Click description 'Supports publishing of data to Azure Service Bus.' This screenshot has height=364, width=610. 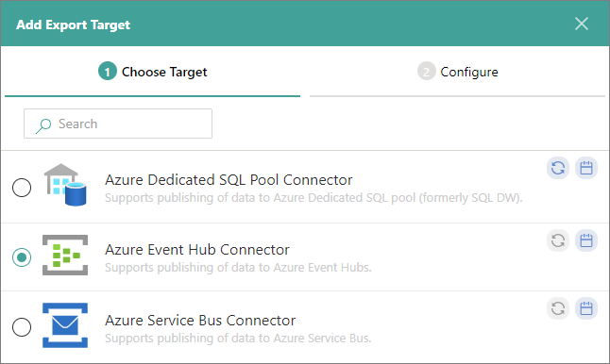coord(238,339)
